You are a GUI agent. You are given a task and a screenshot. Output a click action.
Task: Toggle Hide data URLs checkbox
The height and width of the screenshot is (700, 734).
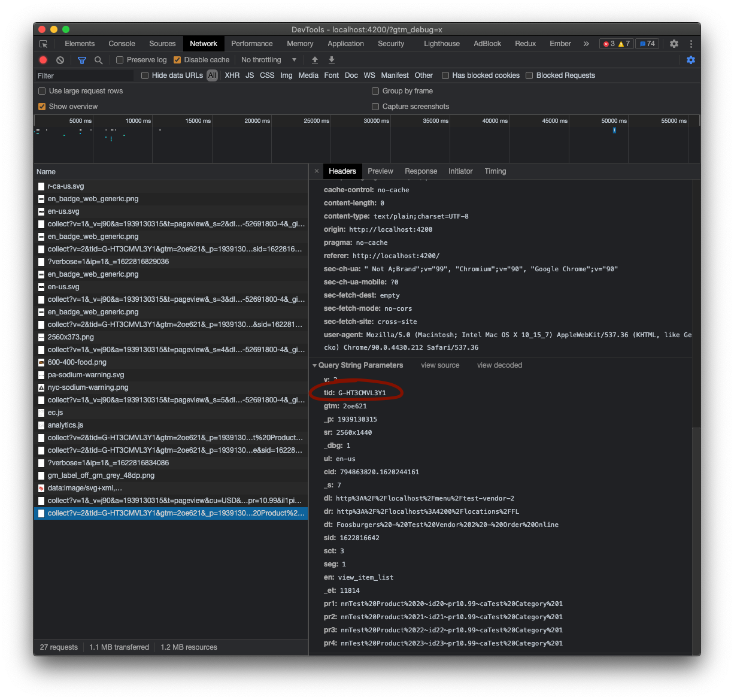(x=145, y=75)
